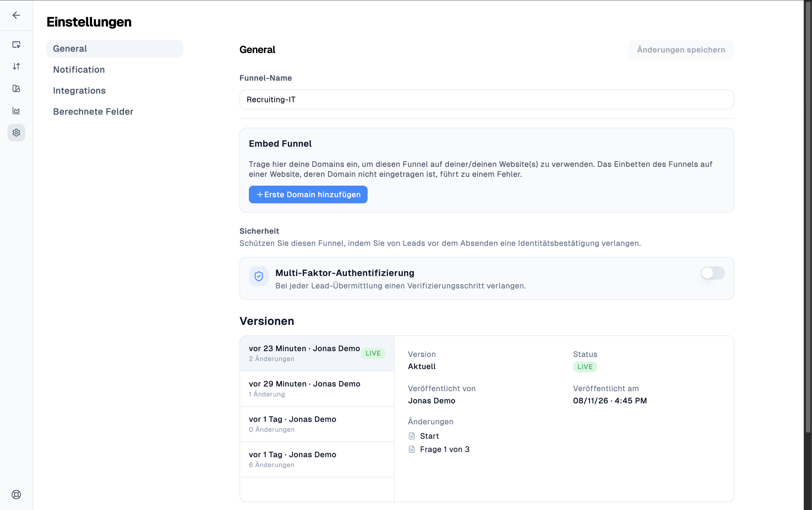Open the help lifebuoy icon

16,495
